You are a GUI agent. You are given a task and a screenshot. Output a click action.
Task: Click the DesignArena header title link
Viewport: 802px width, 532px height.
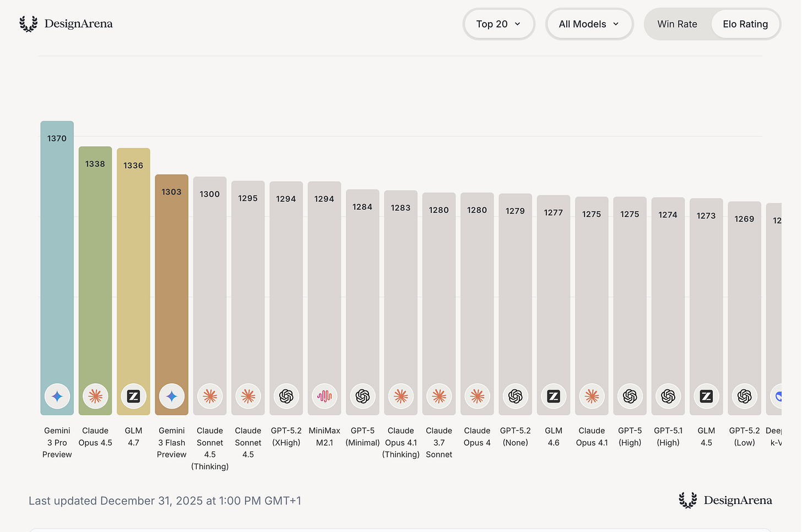[x=78, y=24]
